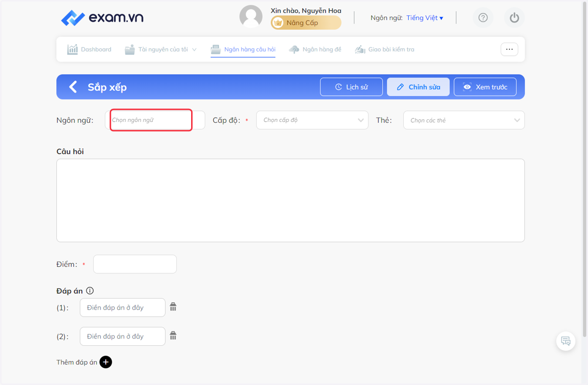Click the Đáp án info icon

coord(90,291)
